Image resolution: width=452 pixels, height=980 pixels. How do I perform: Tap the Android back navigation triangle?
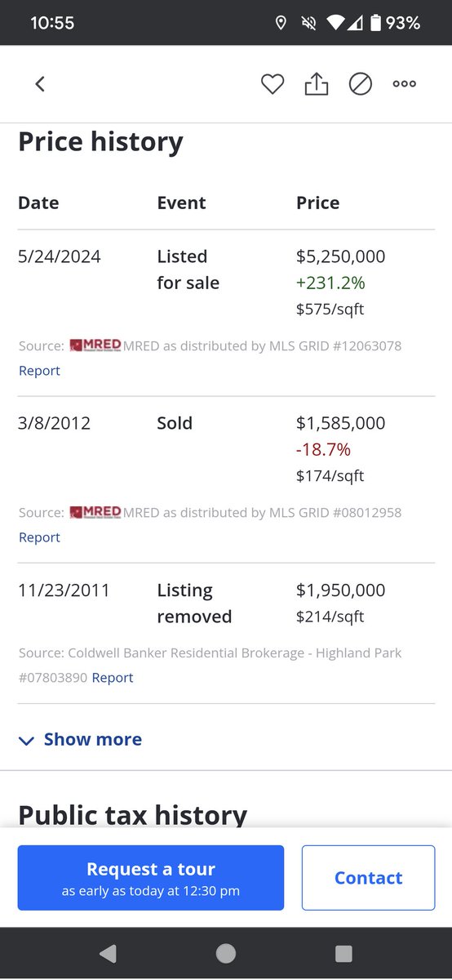click(107, 954)
